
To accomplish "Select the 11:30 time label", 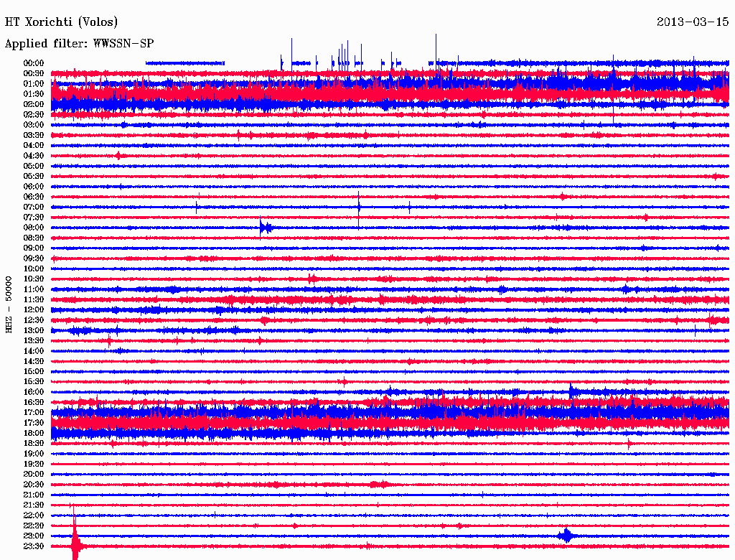I will [x=34, y=299].
